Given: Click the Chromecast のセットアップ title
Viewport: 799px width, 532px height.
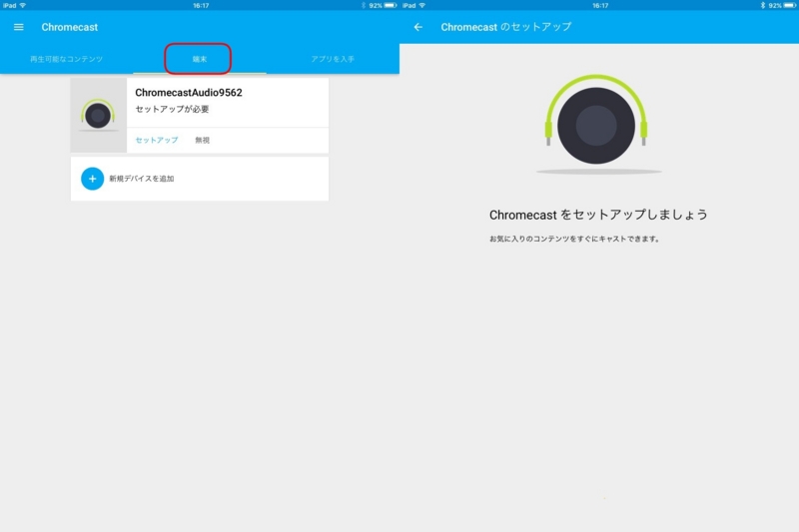Looking at the screenshot, I should [506, 27].
